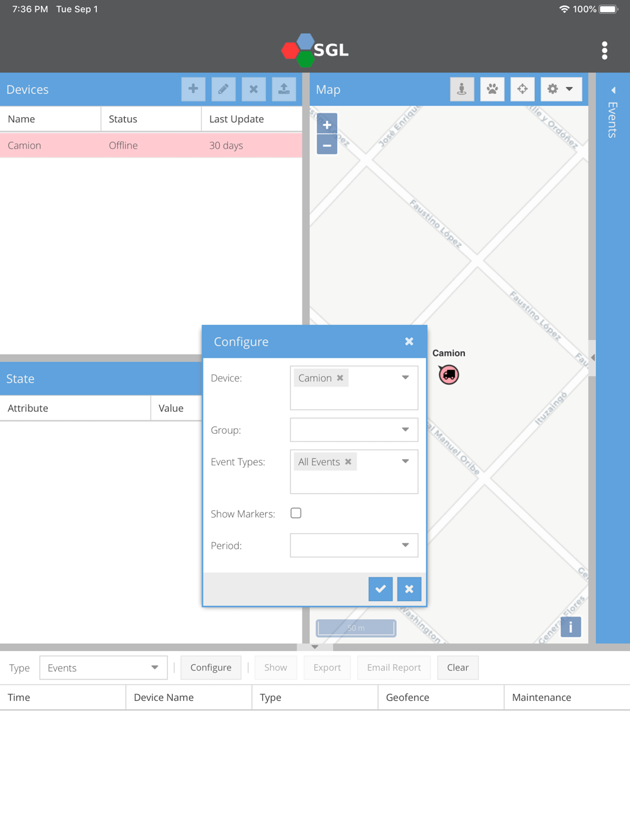Image resolution: width=630 pixels, height=840 pixels.
Task: Confirm the Configure dialog with checkmark
Action: (x=381, y=589)
